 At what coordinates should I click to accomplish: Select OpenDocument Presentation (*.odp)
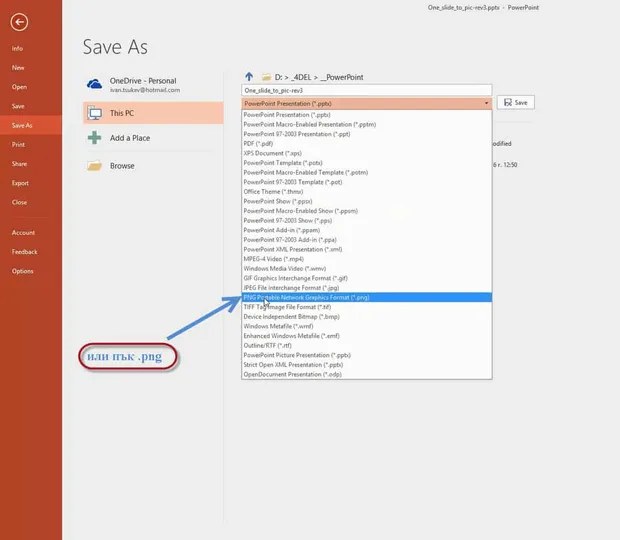[367, 374]
